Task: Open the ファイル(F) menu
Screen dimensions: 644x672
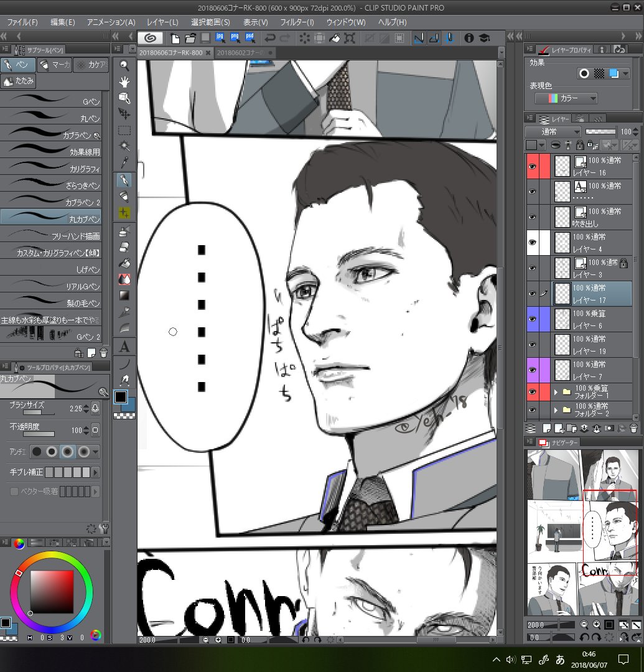Action: pyautogui.click(x=22, y=22)
